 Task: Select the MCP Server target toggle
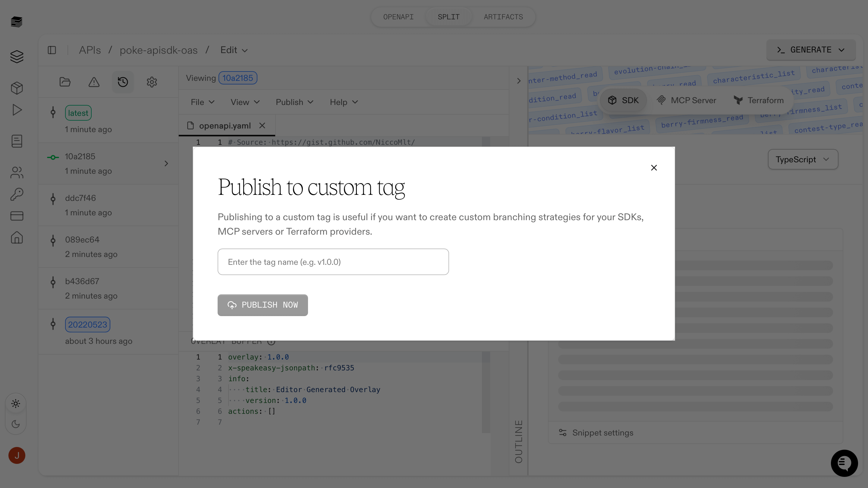point(686,100)
